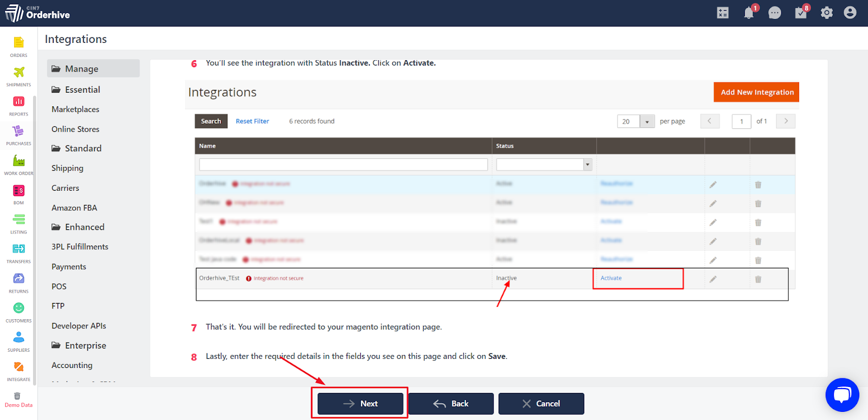868x420 pixels.
Task: Open the Carriers category
Action: point(65,188)
